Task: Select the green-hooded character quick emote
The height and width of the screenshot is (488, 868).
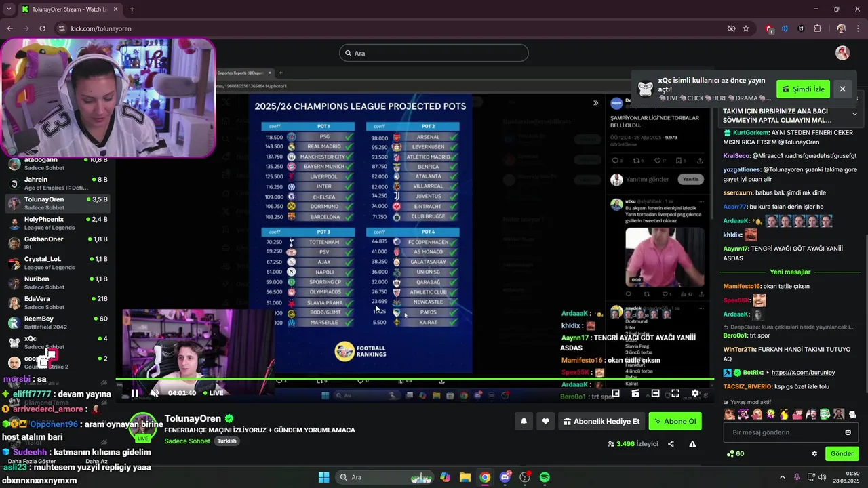Action: (825, 414)
